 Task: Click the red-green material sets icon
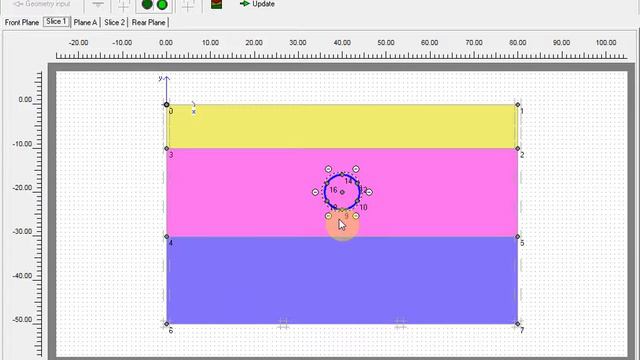[x=216, y=4]
